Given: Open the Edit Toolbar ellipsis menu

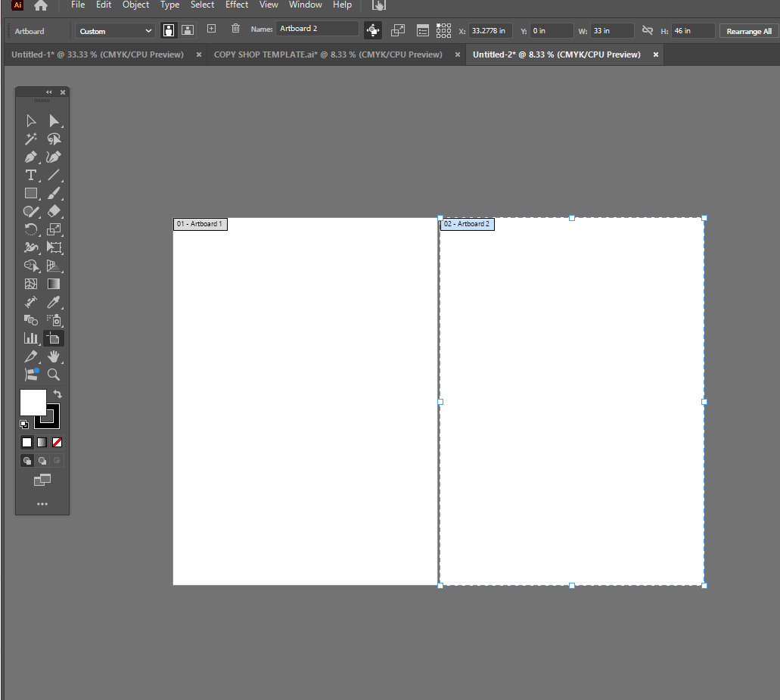Looking at the screenshot, I should pos(42,504).
